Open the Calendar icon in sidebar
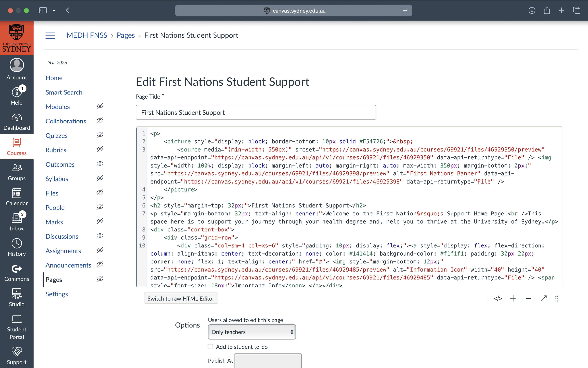 click(16, 193)
